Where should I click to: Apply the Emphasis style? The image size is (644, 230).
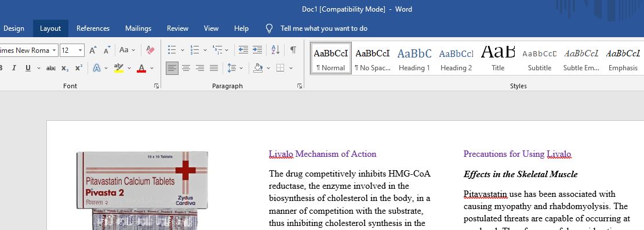click(x=623, y=58)
